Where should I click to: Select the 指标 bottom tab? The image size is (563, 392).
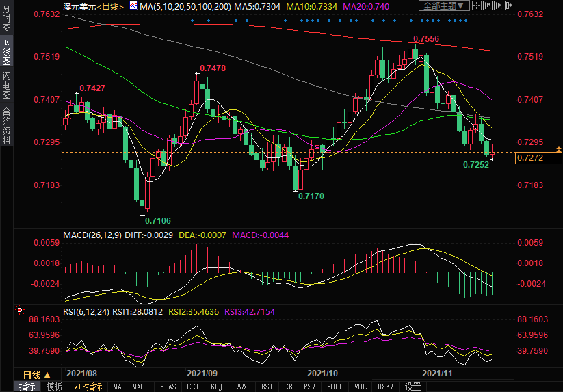coord(27,387)
